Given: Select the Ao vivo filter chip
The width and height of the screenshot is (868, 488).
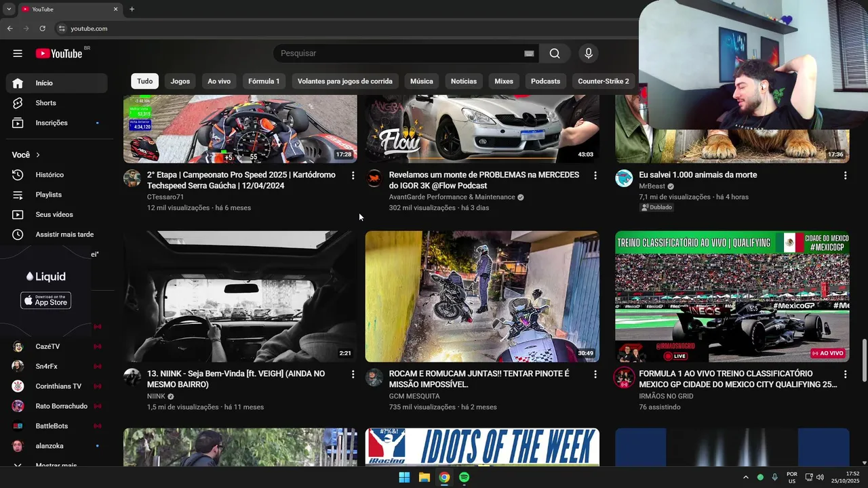Looking at the screenshot, I should pyautogui.click(x=219, y=81).
